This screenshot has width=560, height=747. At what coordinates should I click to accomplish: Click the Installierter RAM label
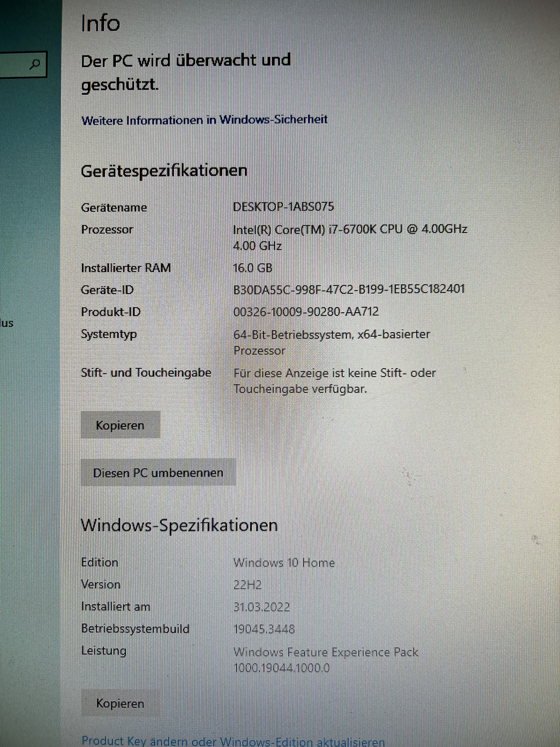[126, 268]
